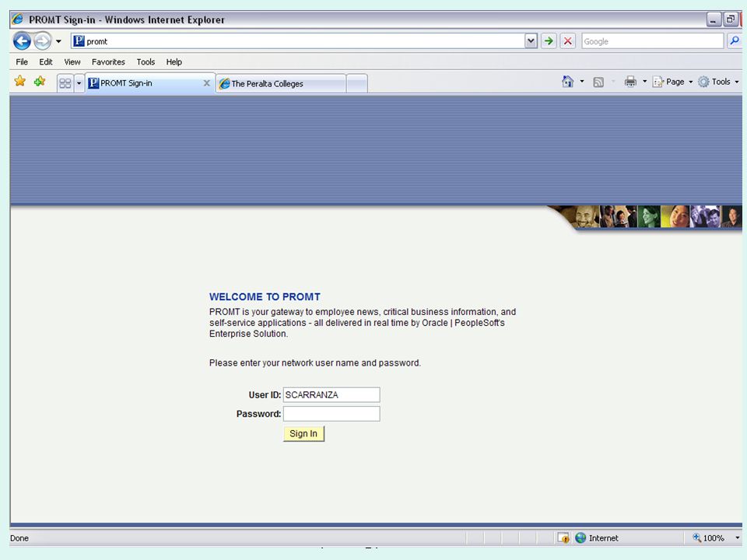Screen dimensions: 747x560
Task: Click the Print icon
Action: tap(630, 82)
